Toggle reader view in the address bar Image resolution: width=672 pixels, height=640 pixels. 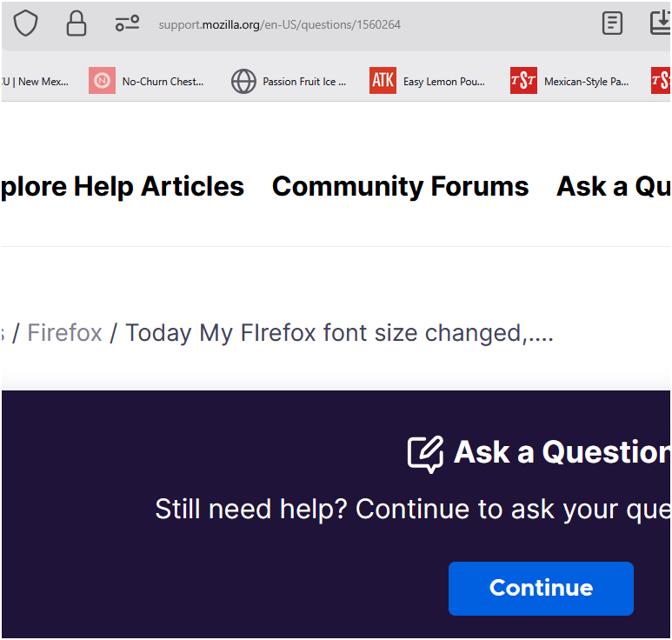coord(613,23)
